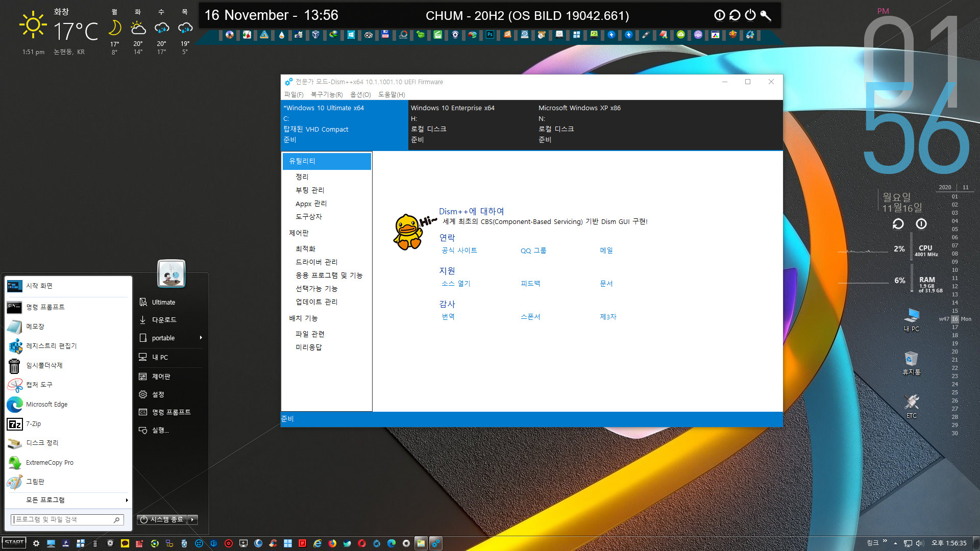Viewport: 980px width, 551px height.
Task: Open 도움말(H) menu in Dism++
Action: [x=391, y=95]
